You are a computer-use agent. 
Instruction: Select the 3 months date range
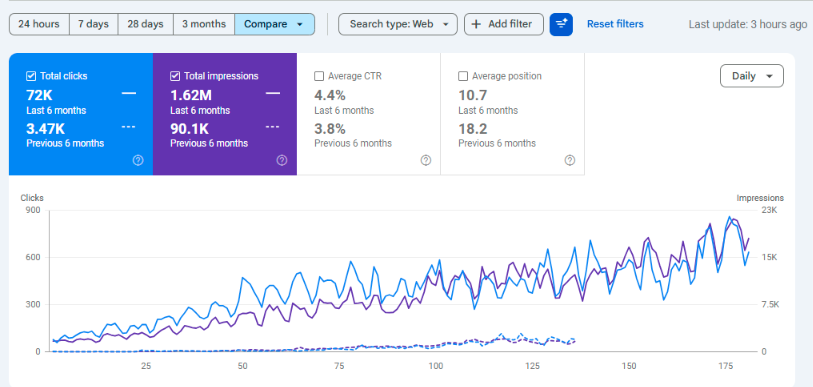[x=204, y=24]
